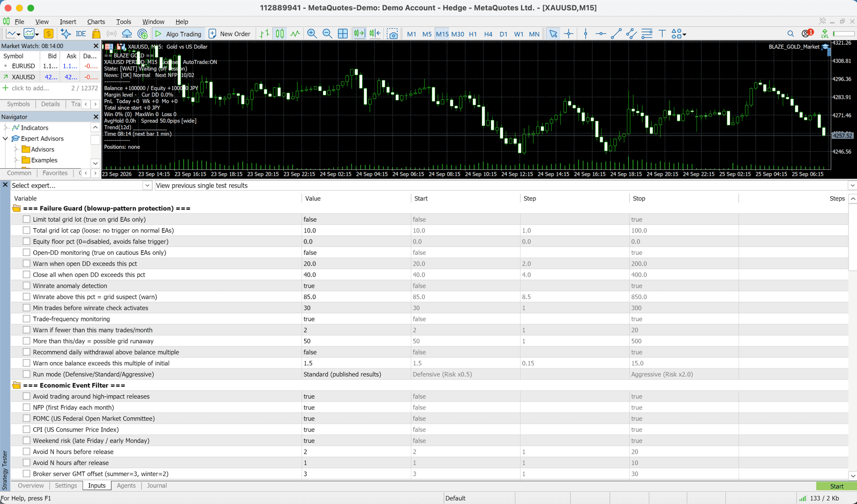
Task: Switch chart to line chart type
Action: 295,34
